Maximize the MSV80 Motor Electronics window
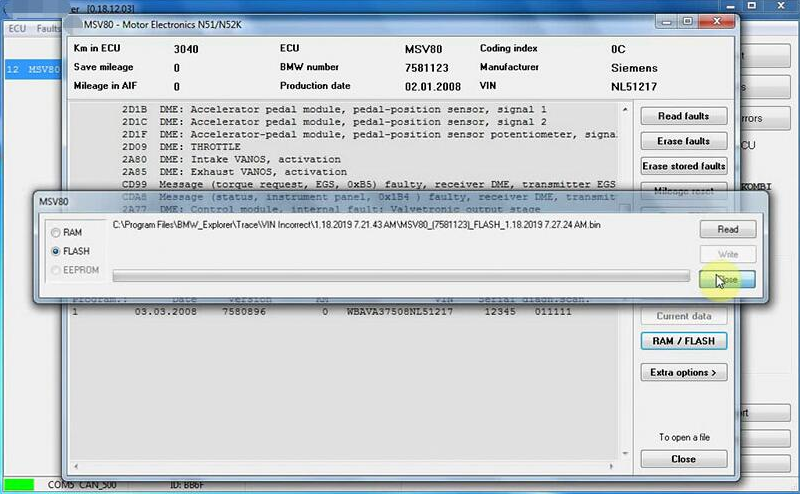 (x=687, y=21)
